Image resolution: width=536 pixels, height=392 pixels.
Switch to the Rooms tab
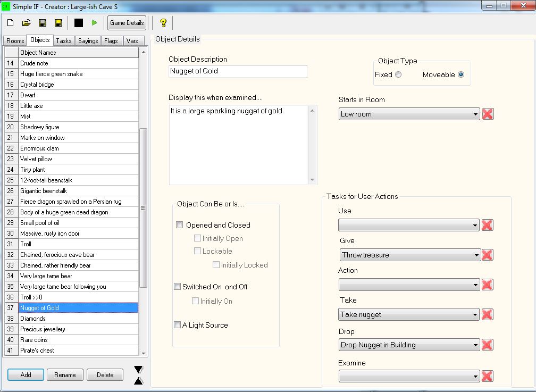(15, 41)
